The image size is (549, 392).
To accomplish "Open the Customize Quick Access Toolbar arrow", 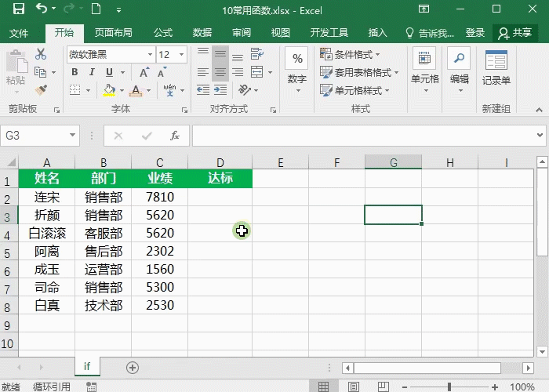I will 119,10.
